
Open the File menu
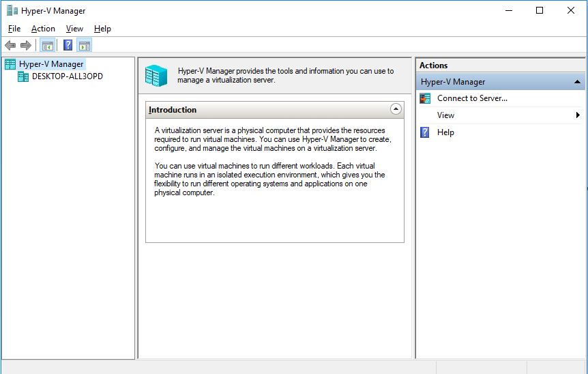click(14, 29)
